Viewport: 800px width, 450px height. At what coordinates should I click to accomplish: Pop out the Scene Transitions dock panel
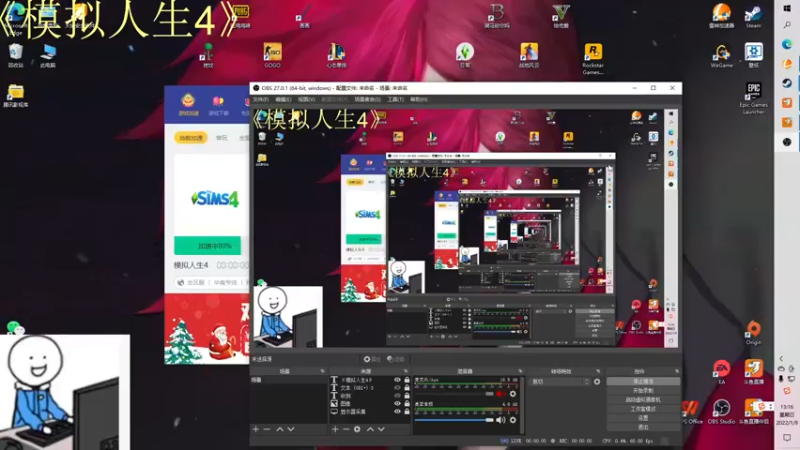pyautogui.click(x=598, y=371)
